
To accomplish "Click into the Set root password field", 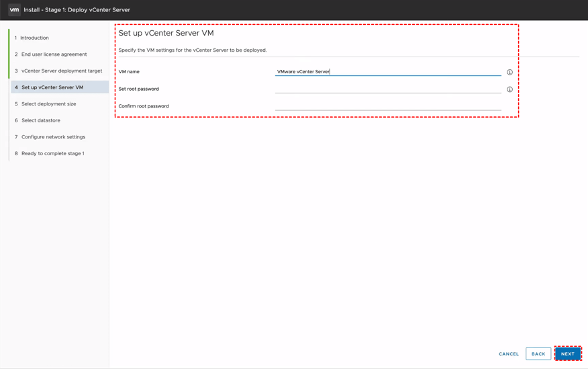I will (x=388, y=89).
